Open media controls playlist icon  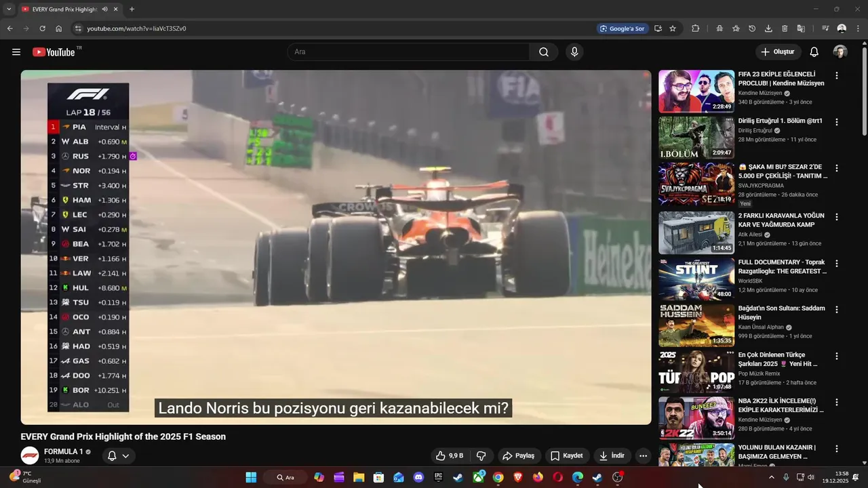click(825, 28)
